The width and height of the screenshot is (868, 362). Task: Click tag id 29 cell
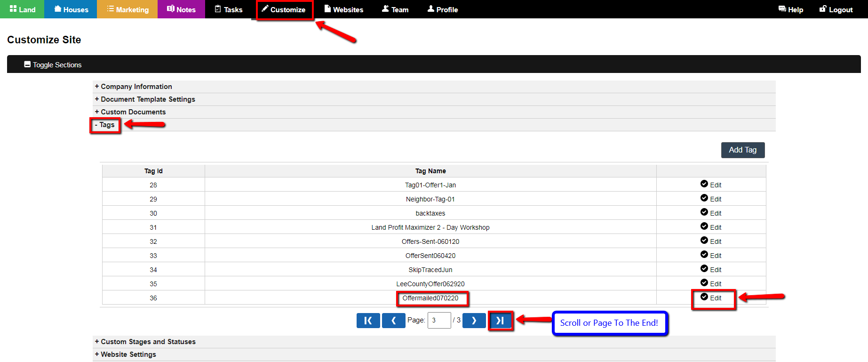point(153,199)
